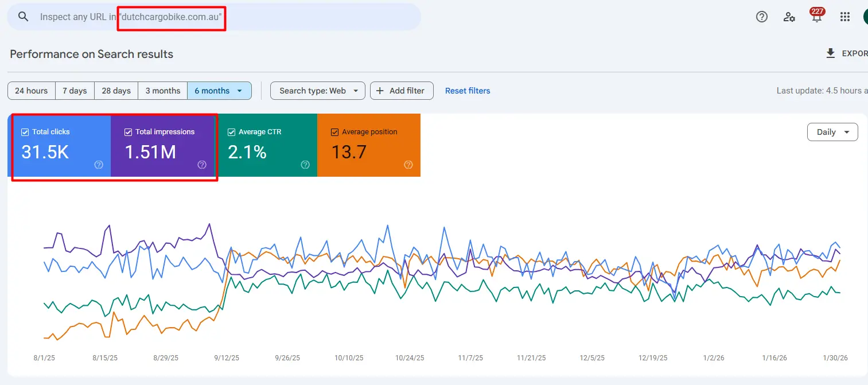The width and height of the screenshot is (868, 385).
Task: Switch to the 7 days range
Action: (x=75, y=91)
